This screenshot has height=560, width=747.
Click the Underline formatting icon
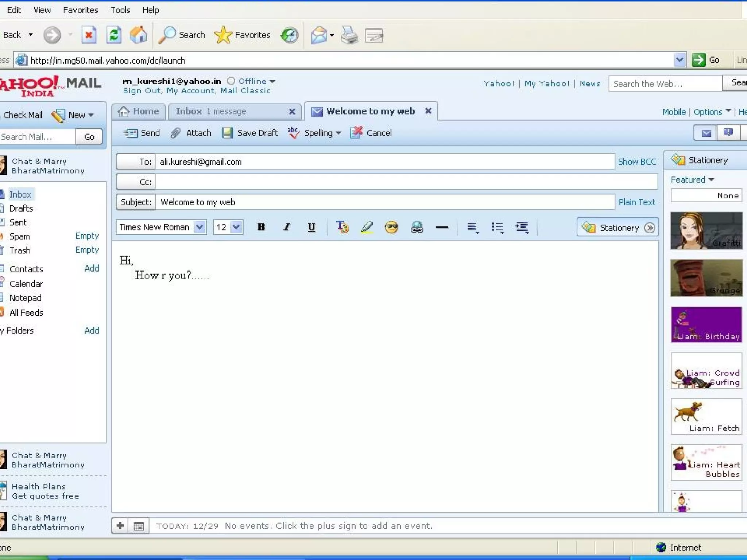pyautogui.click(x=311, y=227)
